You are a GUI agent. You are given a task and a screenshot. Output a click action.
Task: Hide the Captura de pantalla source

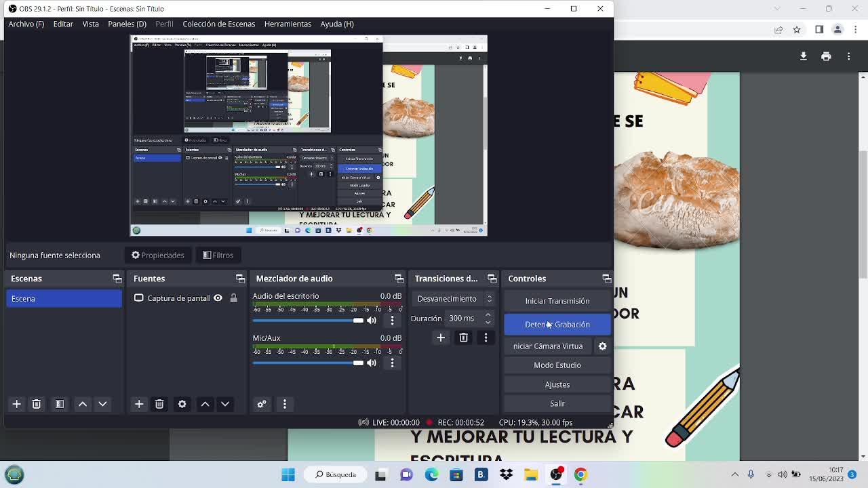(218, 298)
